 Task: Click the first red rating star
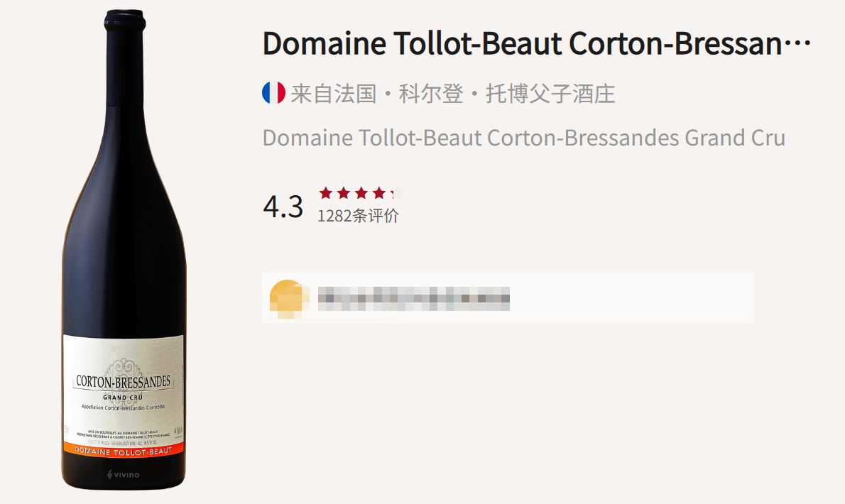[326, 192]
